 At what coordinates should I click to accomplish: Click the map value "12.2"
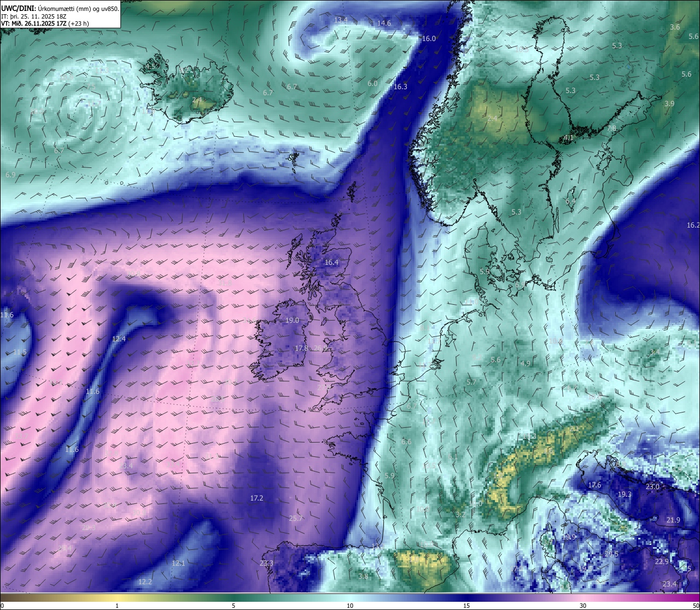click(145, 582)
